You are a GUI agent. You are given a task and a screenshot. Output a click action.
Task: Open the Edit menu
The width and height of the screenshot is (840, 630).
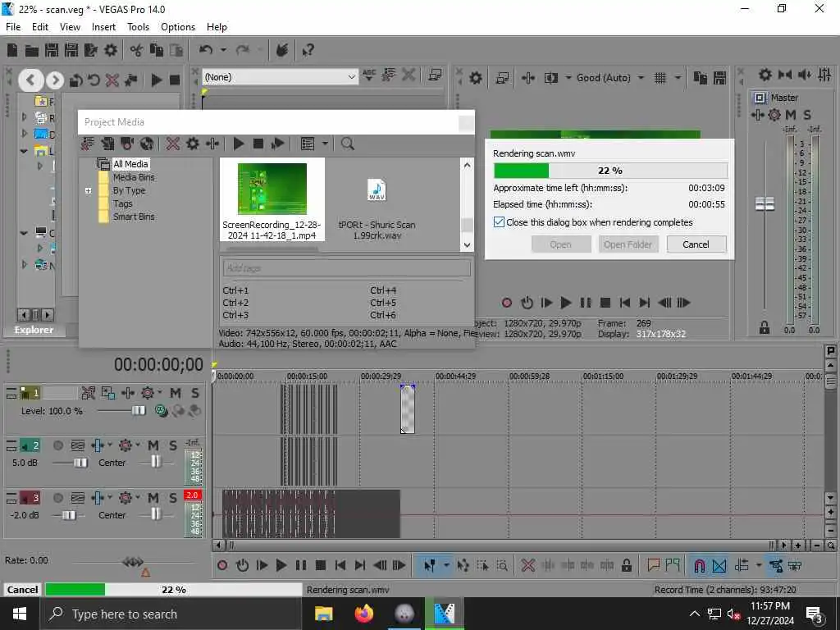click(39, 27)
